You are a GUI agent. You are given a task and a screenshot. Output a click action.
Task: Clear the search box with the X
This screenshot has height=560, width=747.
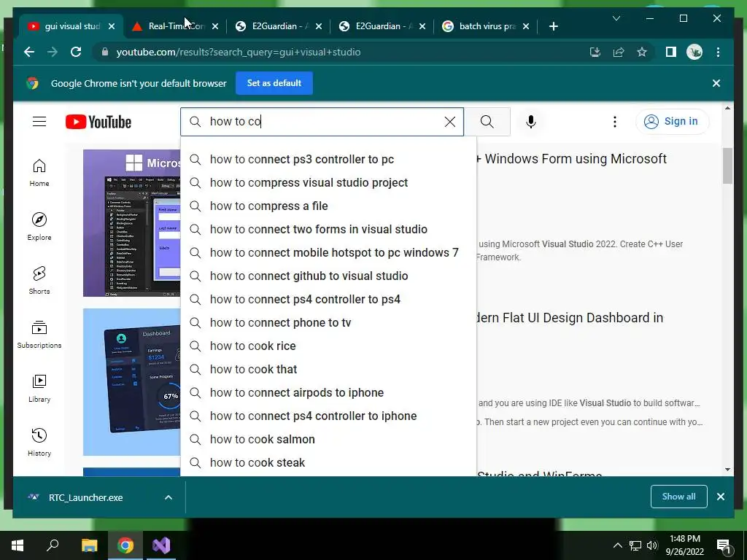(x=449, y=122)
